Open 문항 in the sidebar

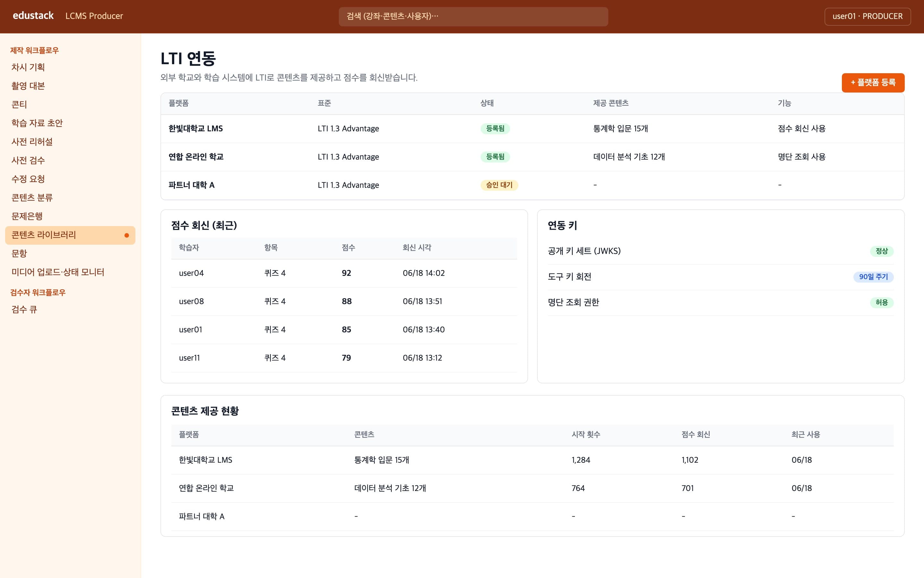point(70,253)
